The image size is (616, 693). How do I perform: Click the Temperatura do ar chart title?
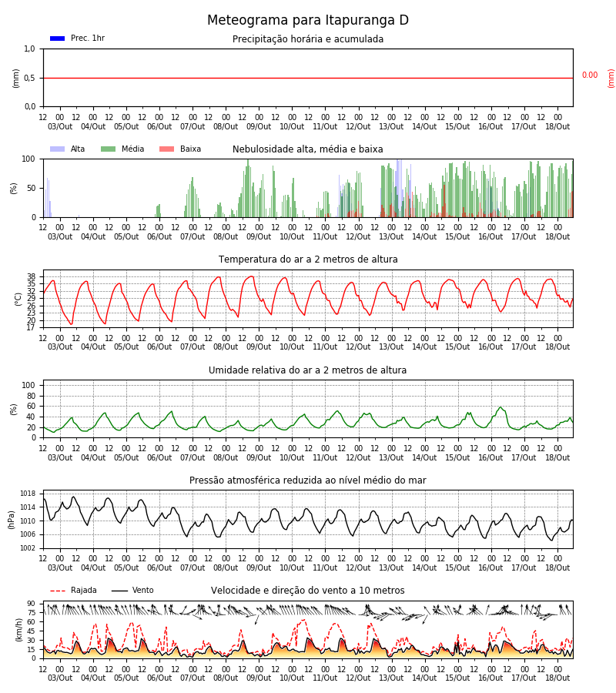308,259
